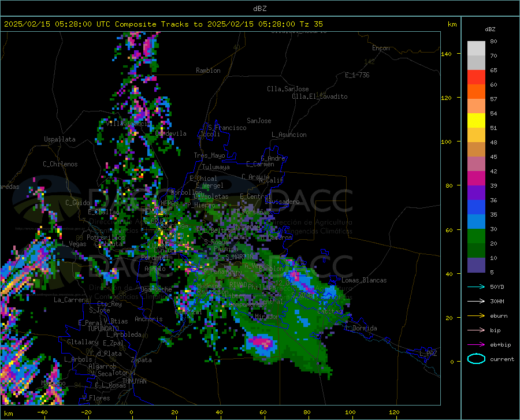Click the 100 tick on vertical axis
The image size is (520, 420).
pyautogui.click(x=446, y=142)
